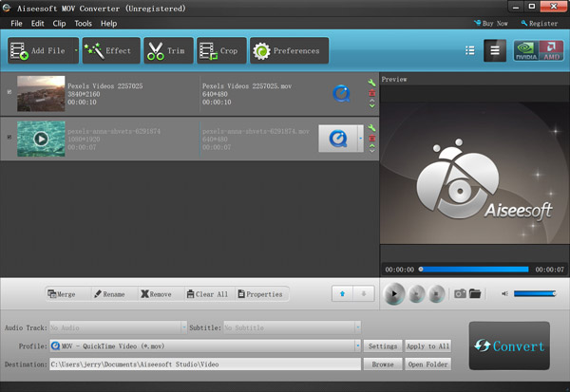Open the Edit menu
Screen dimensions: 570x392
click(x=37, y=23)
